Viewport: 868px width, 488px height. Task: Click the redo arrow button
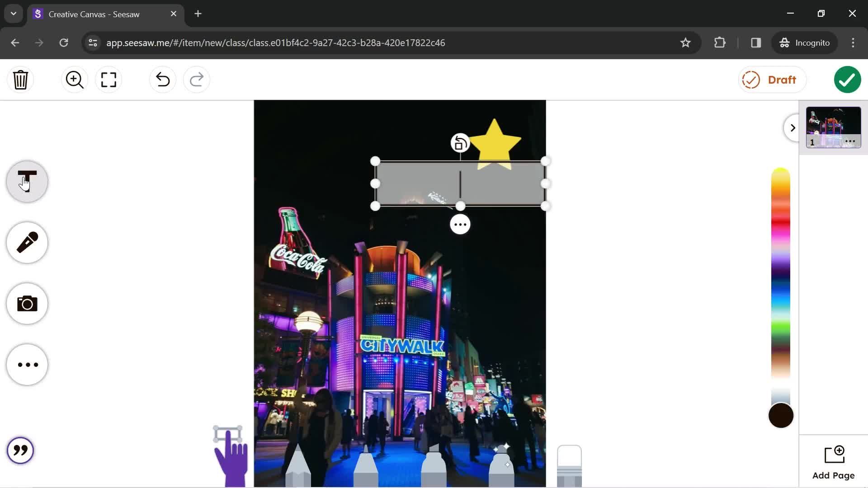point(197,80)
